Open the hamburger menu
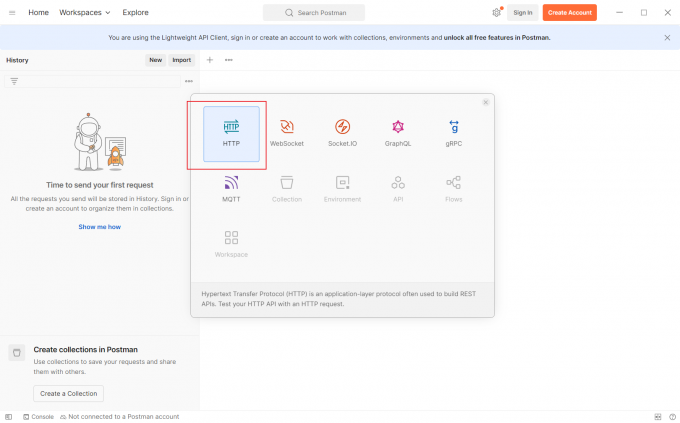Viewport: 680px width, 423px height. [x=12, y=13]
